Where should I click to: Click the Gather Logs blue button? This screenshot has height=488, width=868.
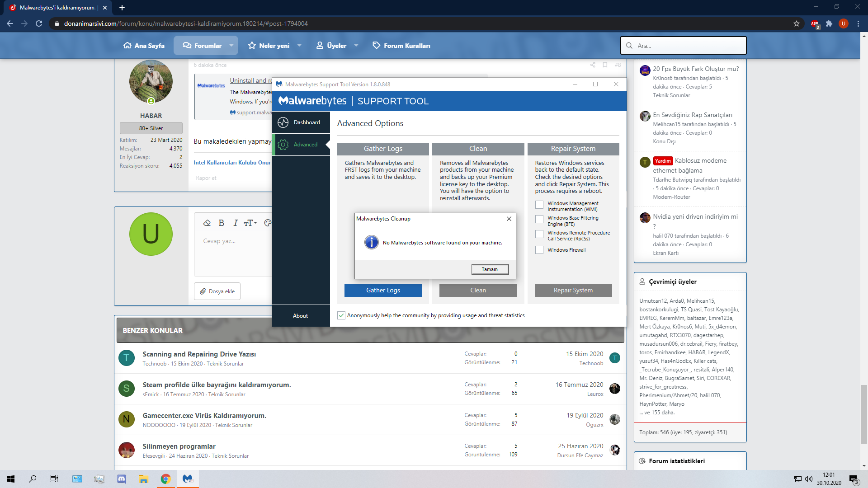(383, 291)
